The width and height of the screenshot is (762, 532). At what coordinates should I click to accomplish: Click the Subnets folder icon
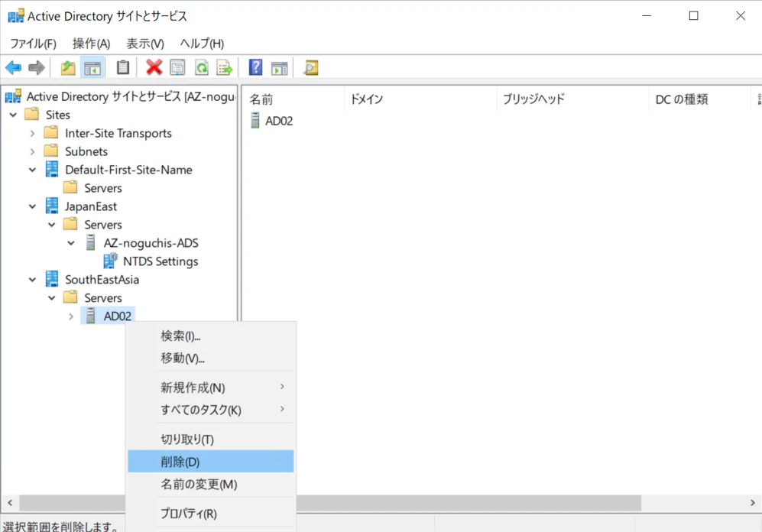[x=51, y=151]
